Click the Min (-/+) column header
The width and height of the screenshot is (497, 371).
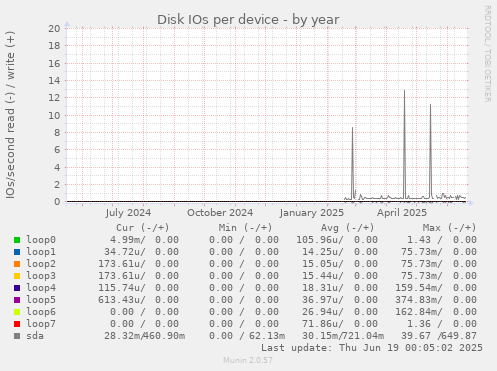click(245, 228)
